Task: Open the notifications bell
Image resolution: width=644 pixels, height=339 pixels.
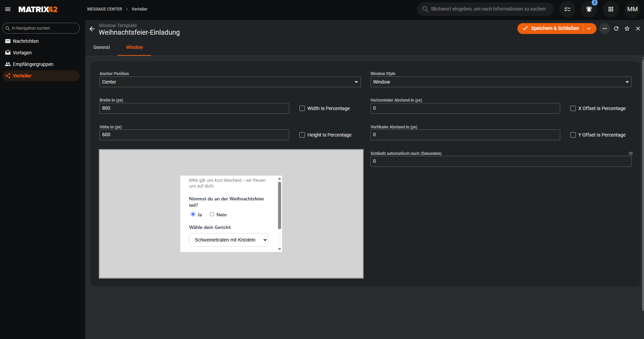Action: click(589, 9)
